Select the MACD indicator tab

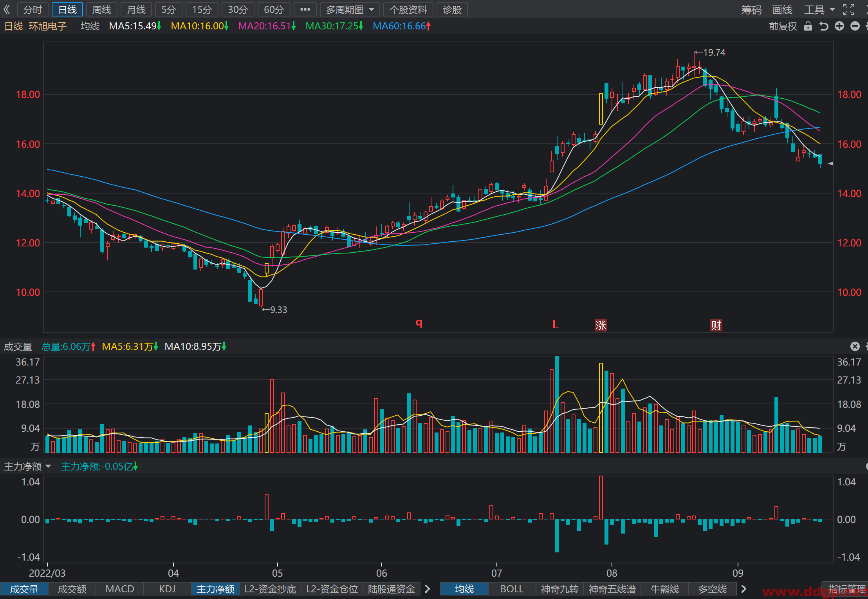120,589
